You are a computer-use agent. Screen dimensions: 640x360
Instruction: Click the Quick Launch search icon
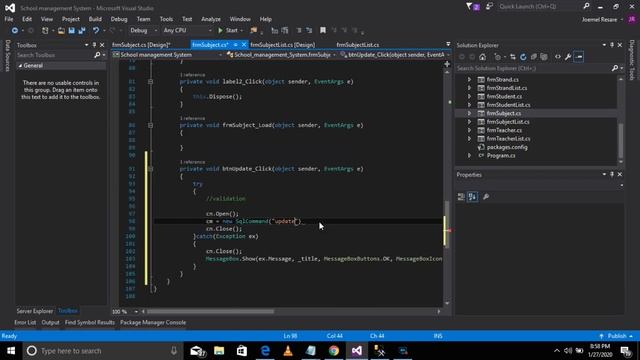click(x=586, y=6)
